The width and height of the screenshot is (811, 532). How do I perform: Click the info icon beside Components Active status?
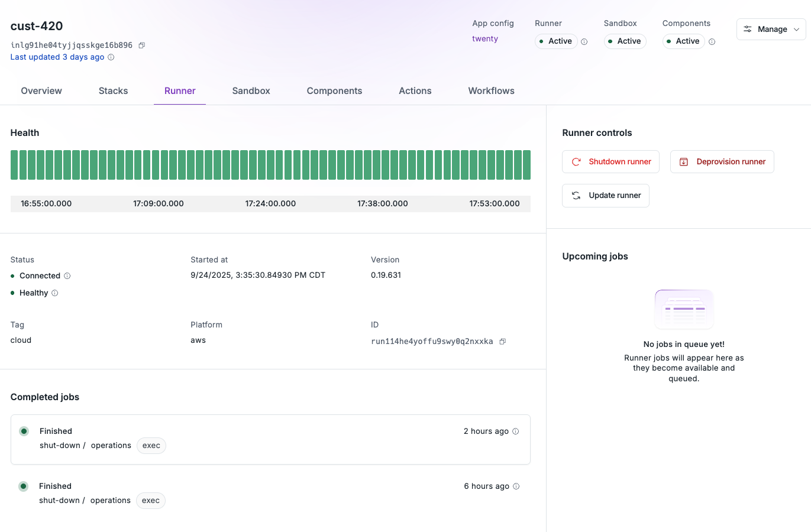tap(712, 41)
